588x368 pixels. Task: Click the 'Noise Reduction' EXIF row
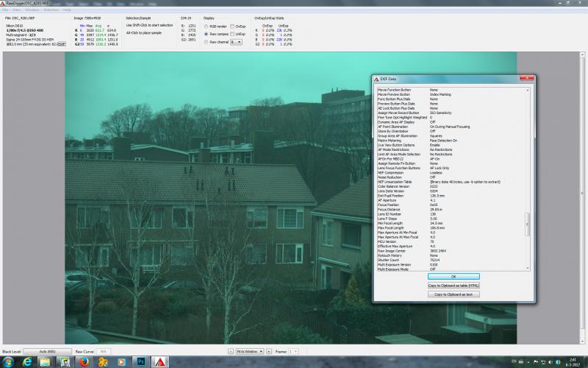click(x=451, y=177)
